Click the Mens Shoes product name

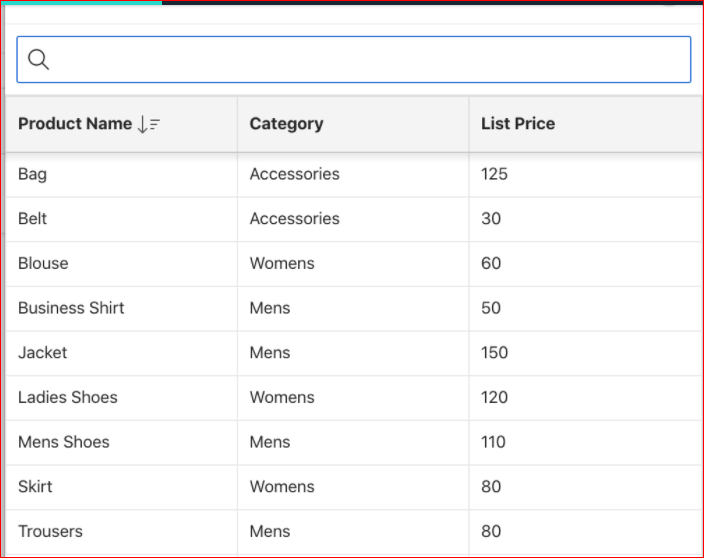tap(64, 442)
